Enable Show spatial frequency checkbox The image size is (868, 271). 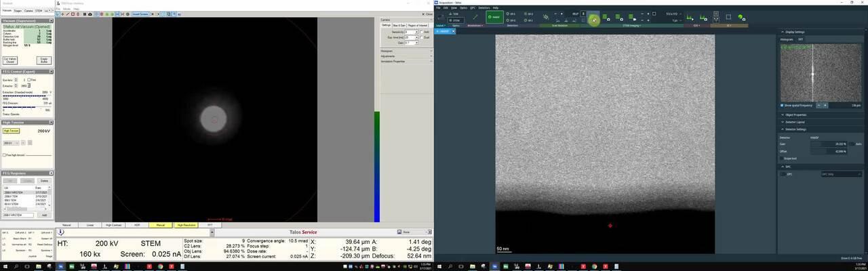click(782, 105)
